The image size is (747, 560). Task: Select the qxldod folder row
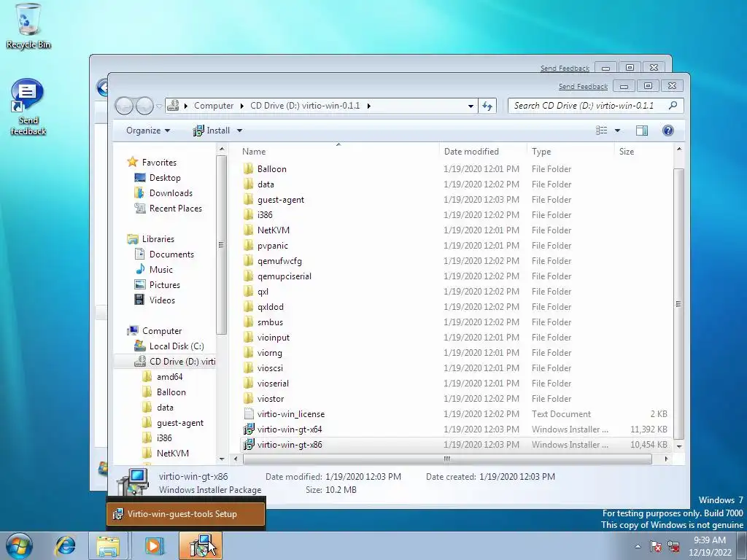click(455, 307)
